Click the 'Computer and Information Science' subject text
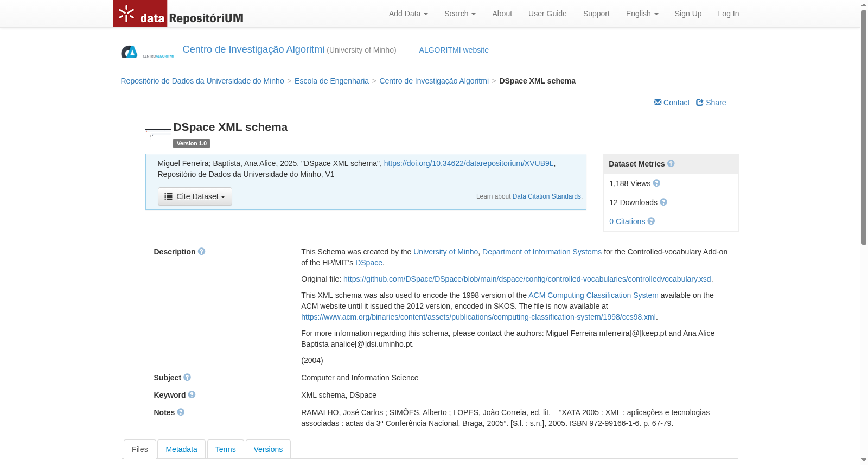Image resolution: width=868 pixels, height=465 pixels. pyautogui.click(x=360, y=378)
